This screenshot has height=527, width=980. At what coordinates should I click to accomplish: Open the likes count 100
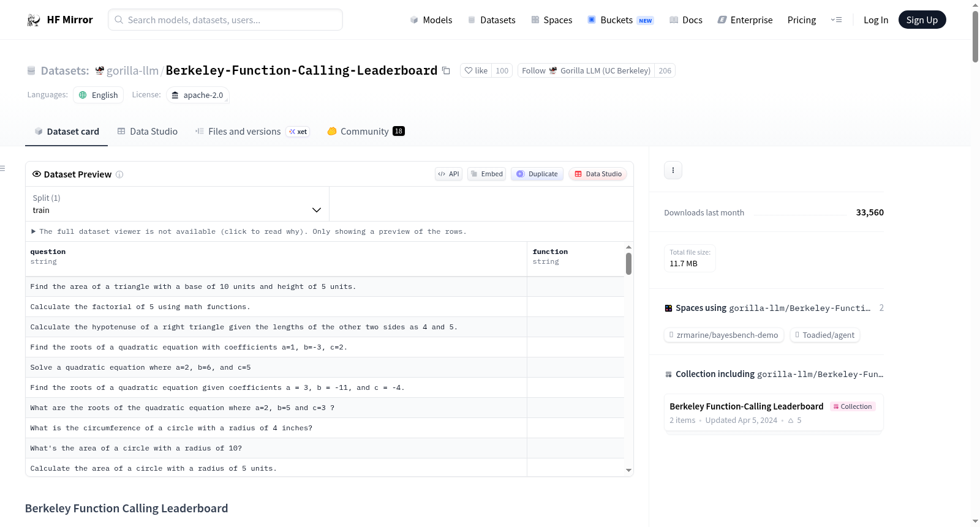pos(502,71)
